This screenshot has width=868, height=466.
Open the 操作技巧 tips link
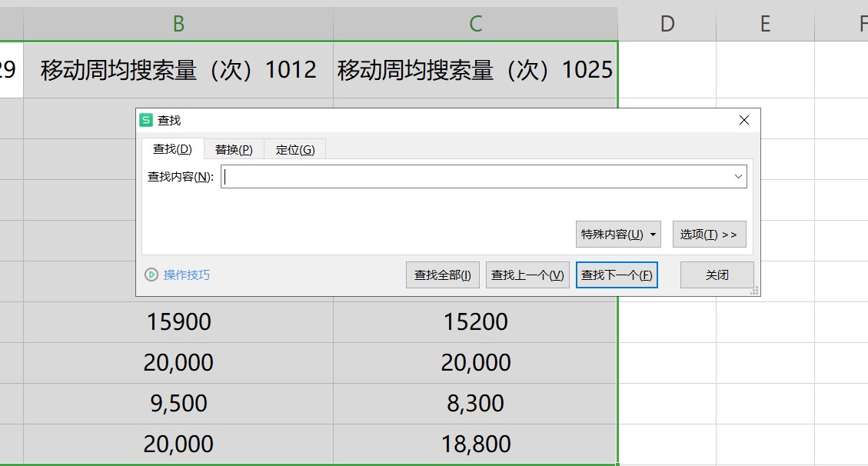(x=186, y=275)
